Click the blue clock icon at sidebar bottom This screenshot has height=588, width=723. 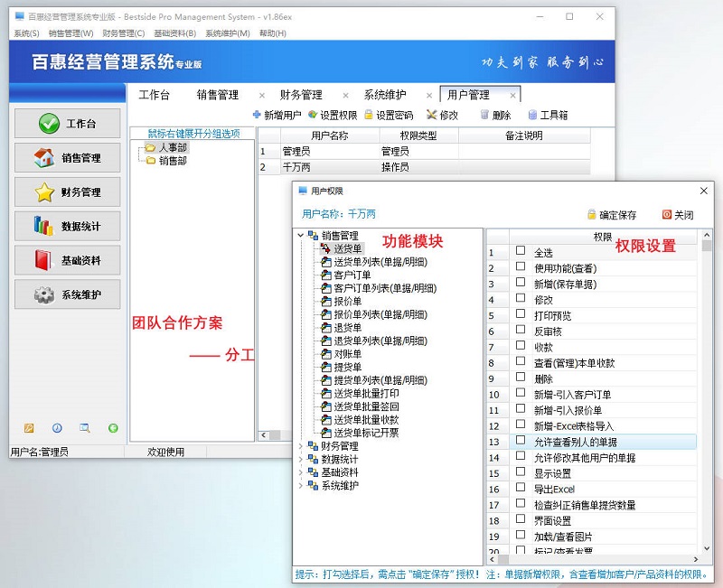point(57,428)
